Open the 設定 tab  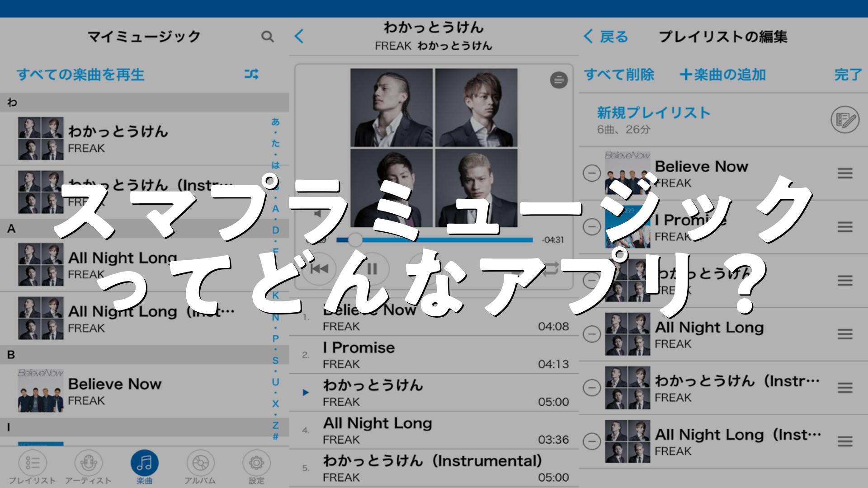(x=256, y=468)
